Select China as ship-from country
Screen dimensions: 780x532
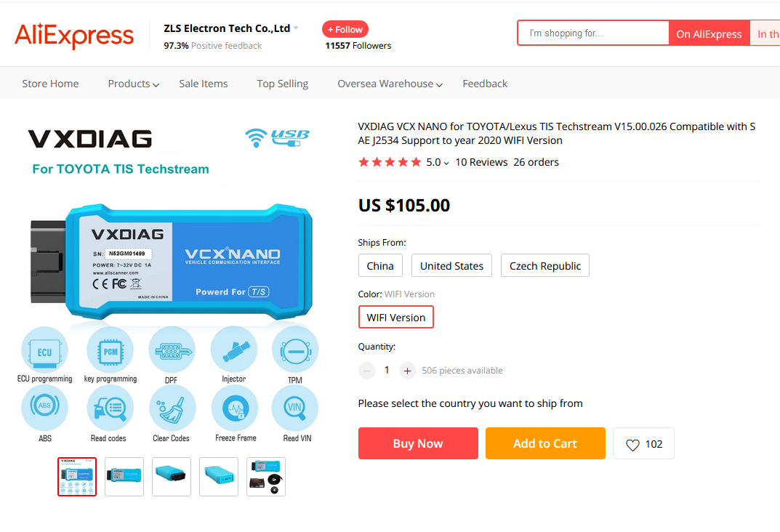tap(380, 266)
